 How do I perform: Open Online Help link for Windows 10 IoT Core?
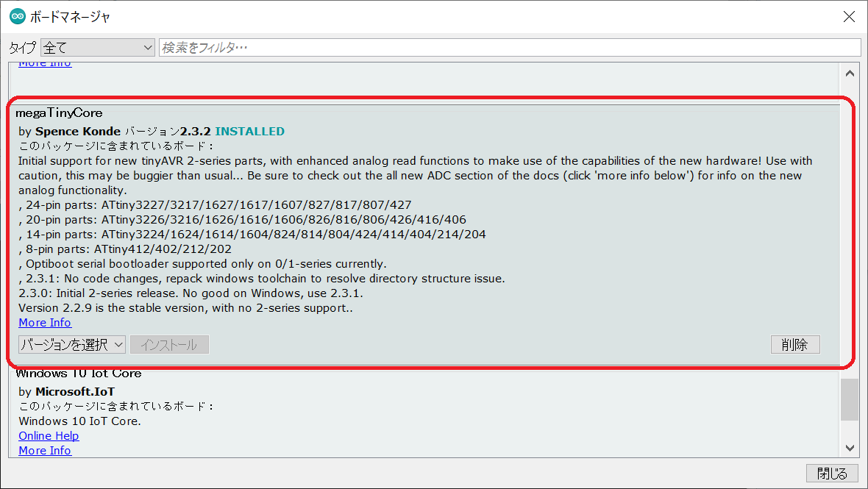click(49, 436)
